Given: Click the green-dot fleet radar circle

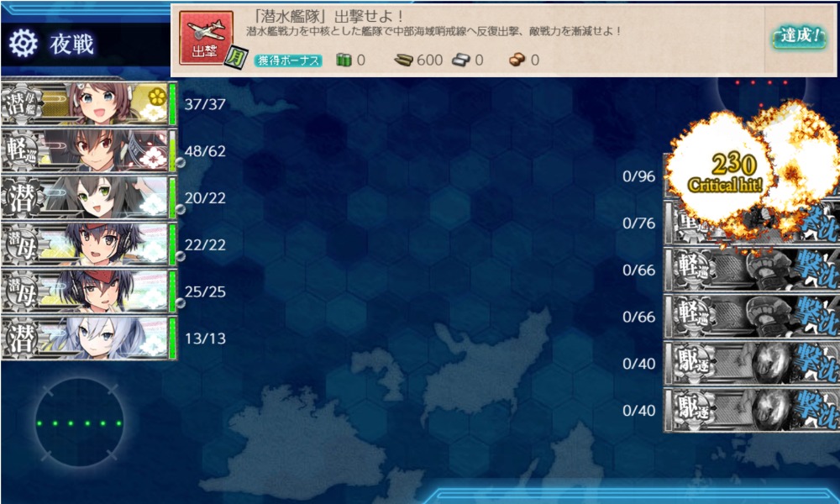Looking at the screenshot, I should click(79, 423).
